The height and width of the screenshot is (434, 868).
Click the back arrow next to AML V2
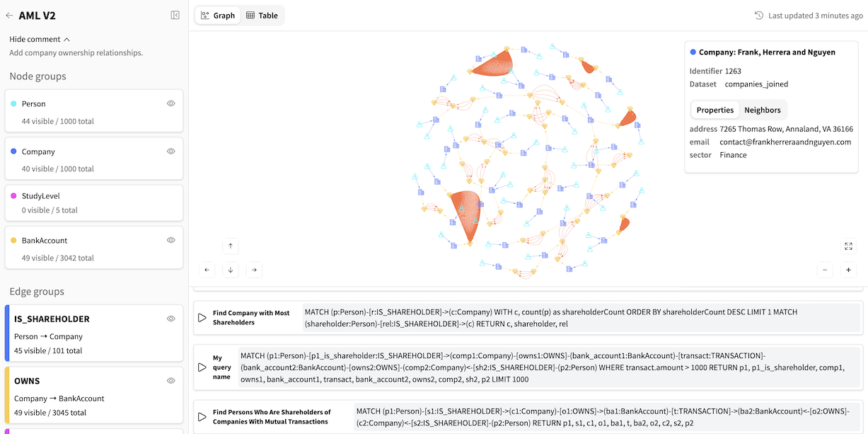coord(8,15)
